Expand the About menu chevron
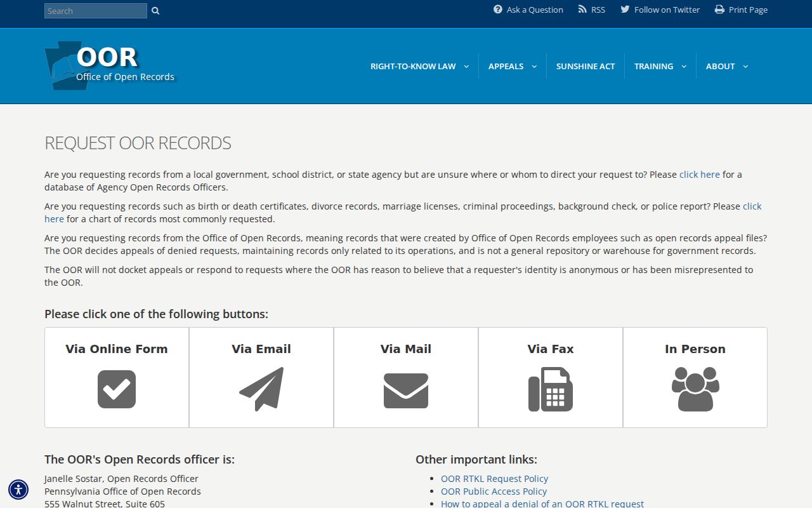The height and width of the screenshot is (508, 812). click(x=745, y=67)
